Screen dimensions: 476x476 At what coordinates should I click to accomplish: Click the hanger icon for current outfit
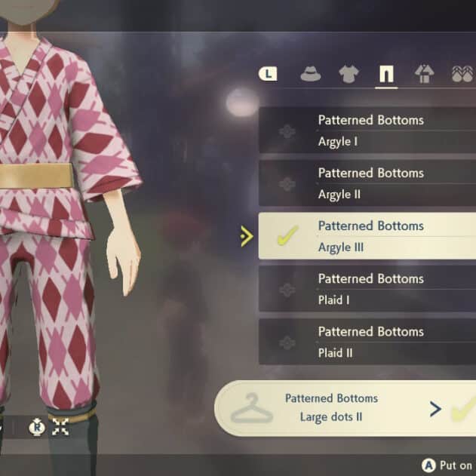[x=252, y=408]
